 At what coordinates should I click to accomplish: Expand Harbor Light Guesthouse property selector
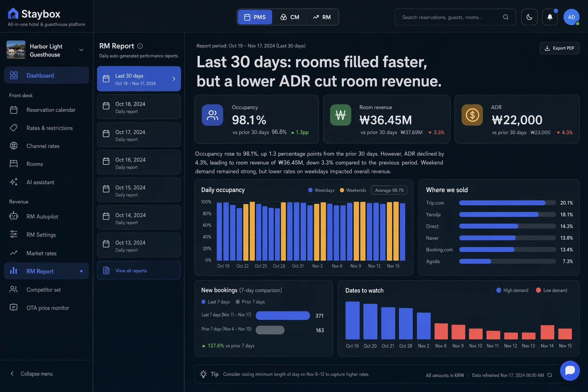coord(81,50)
